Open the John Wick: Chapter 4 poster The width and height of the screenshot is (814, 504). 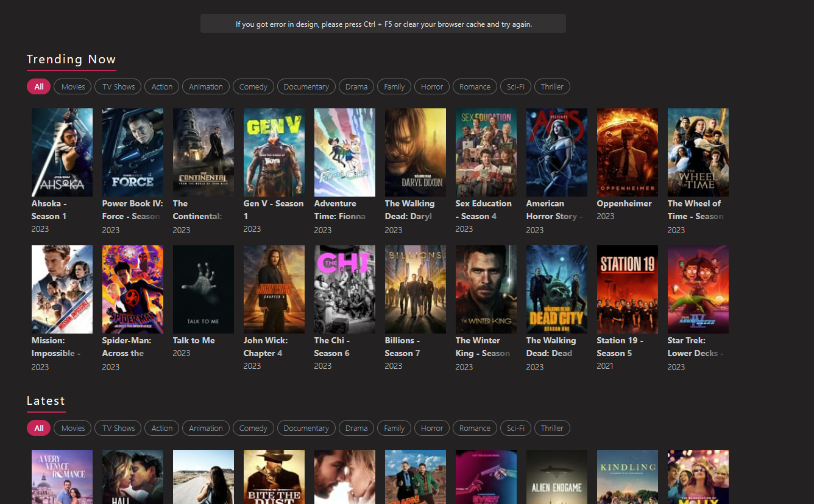coord(274,289)
